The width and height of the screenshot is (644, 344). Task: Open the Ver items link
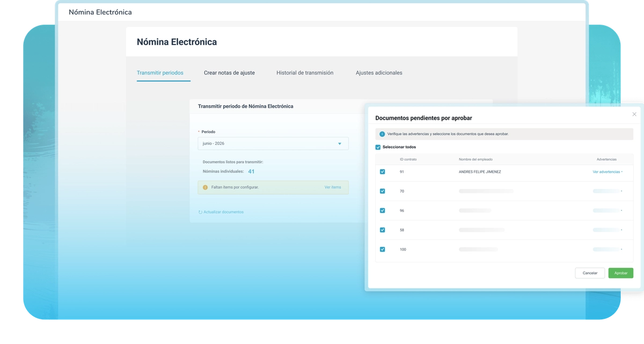(x=333, y=187)
